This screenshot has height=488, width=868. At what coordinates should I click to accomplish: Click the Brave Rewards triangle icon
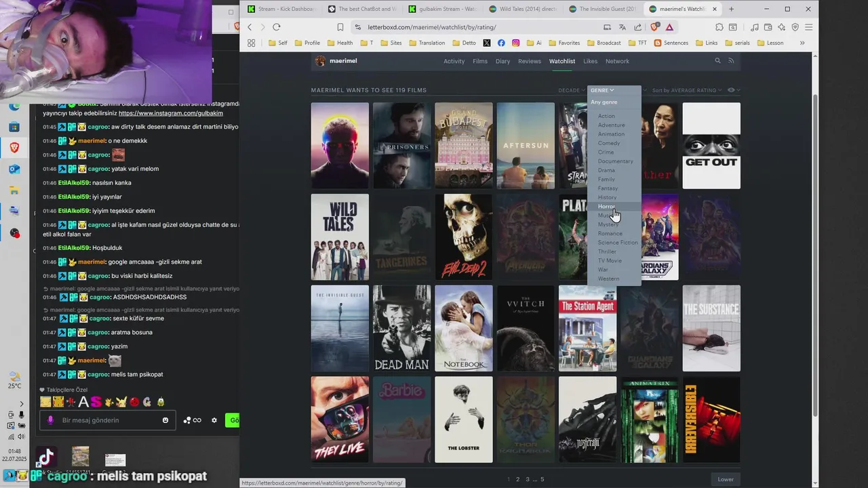(x=669, y=27)
